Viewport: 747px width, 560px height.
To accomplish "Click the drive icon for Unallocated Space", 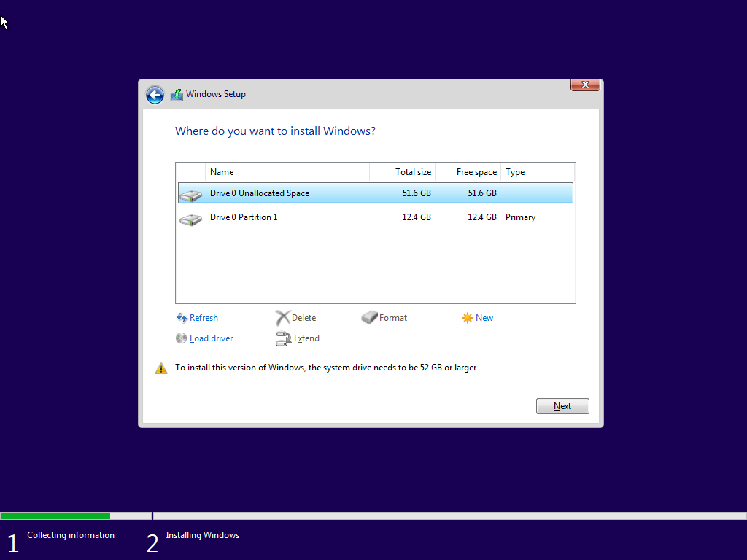I will click(190, 193).
